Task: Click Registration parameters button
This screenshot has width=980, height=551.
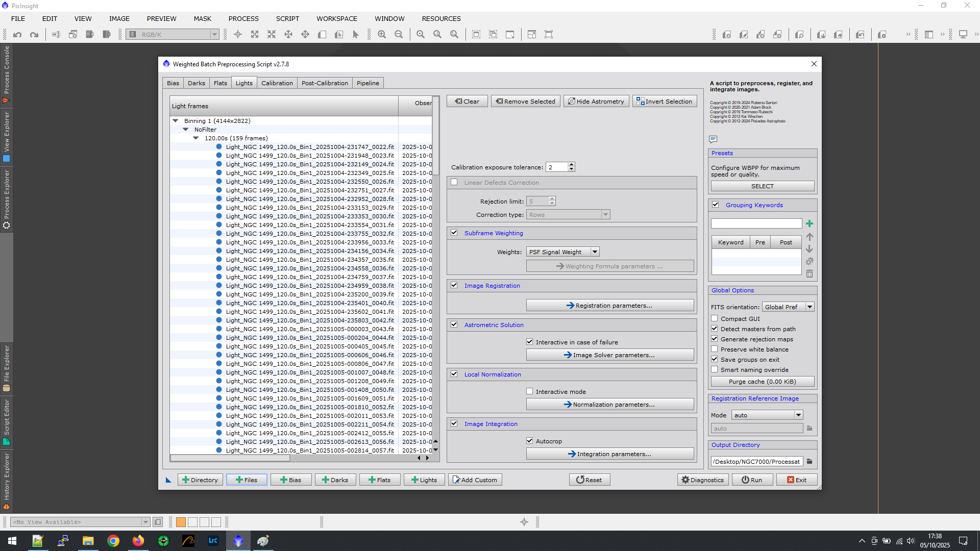Action: tap(609, 306)
